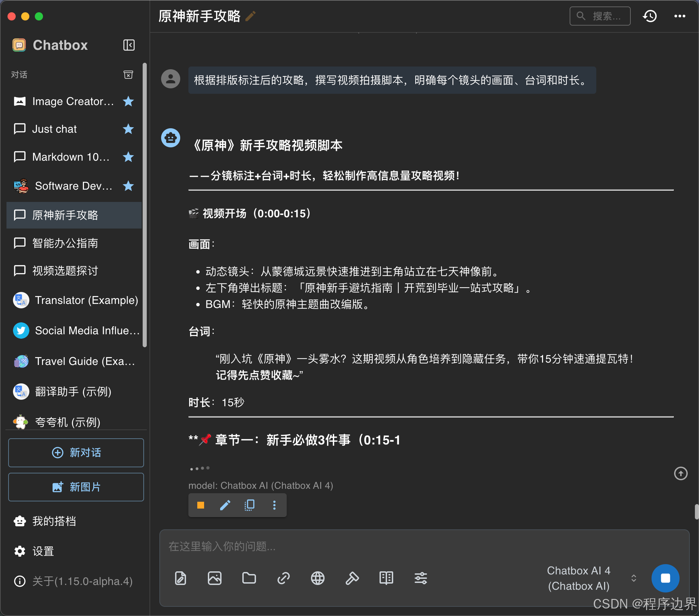Click the hammer tools icon
Viewport: 699px width, 616px height.
352,578
